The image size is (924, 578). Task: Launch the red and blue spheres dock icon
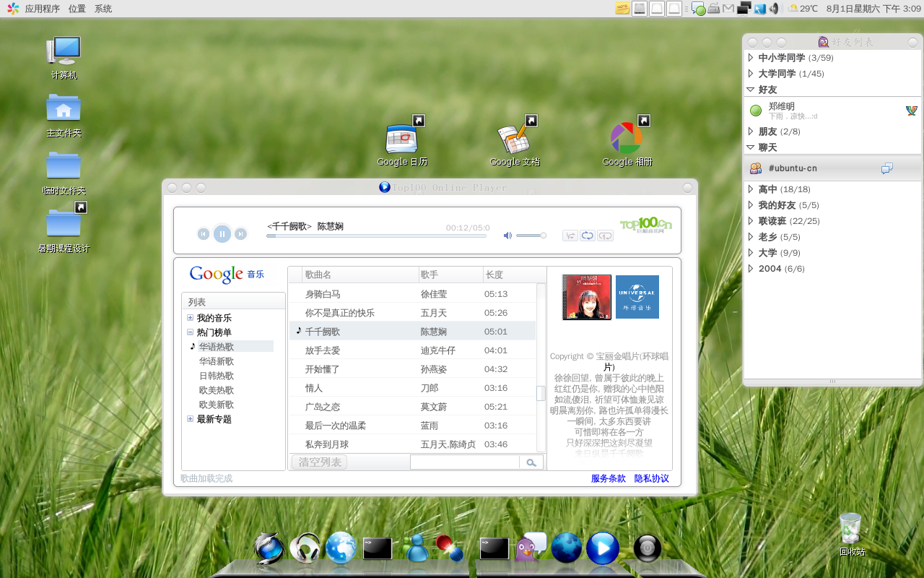pyautogui.click(x=449, y=548)
